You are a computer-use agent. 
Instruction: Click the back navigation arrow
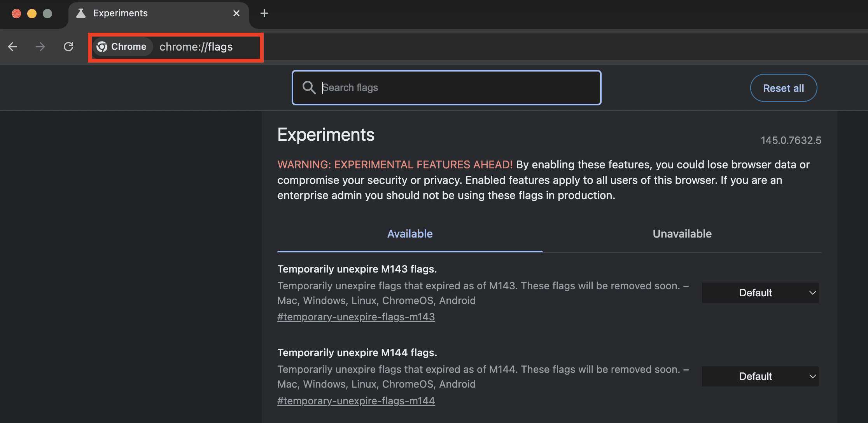pyautogui.click(x=13, y=47)
